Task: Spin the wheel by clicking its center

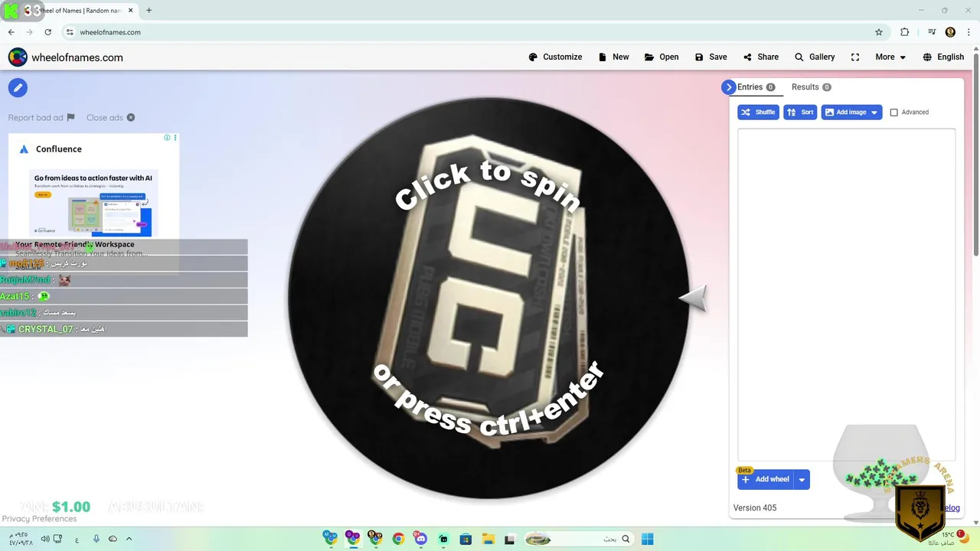Action: (488, 298)
